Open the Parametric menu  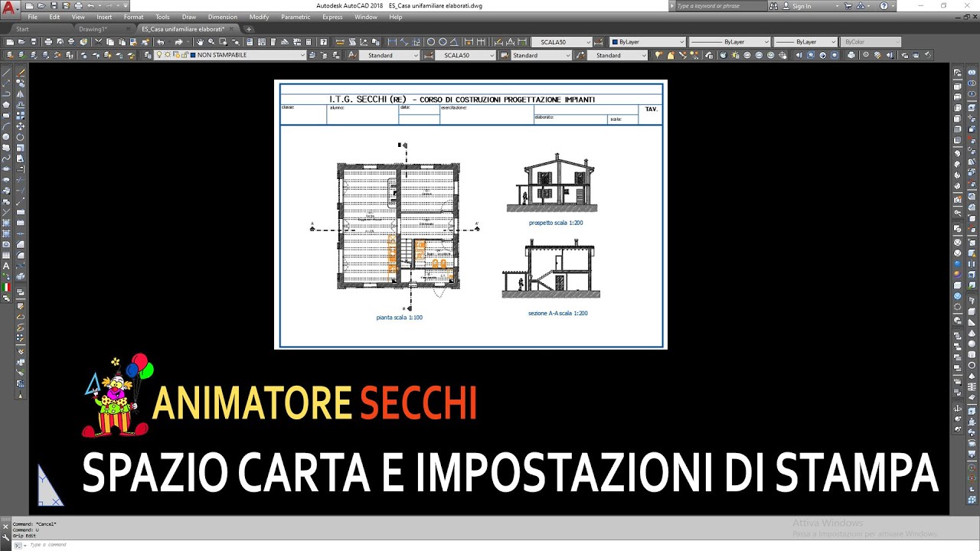[296, 17]
